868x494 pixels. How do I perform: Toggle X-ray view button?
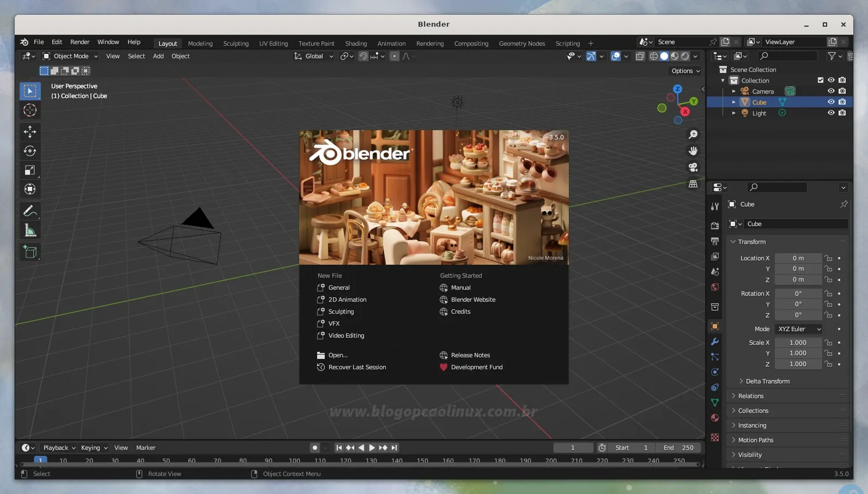tap(640, 56)
